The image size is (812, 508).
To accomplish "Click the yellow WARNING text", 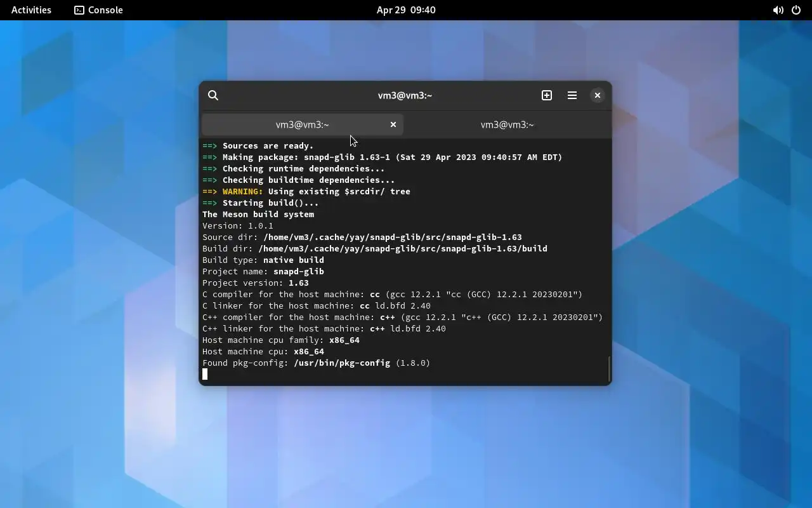I will coord(243,191).
